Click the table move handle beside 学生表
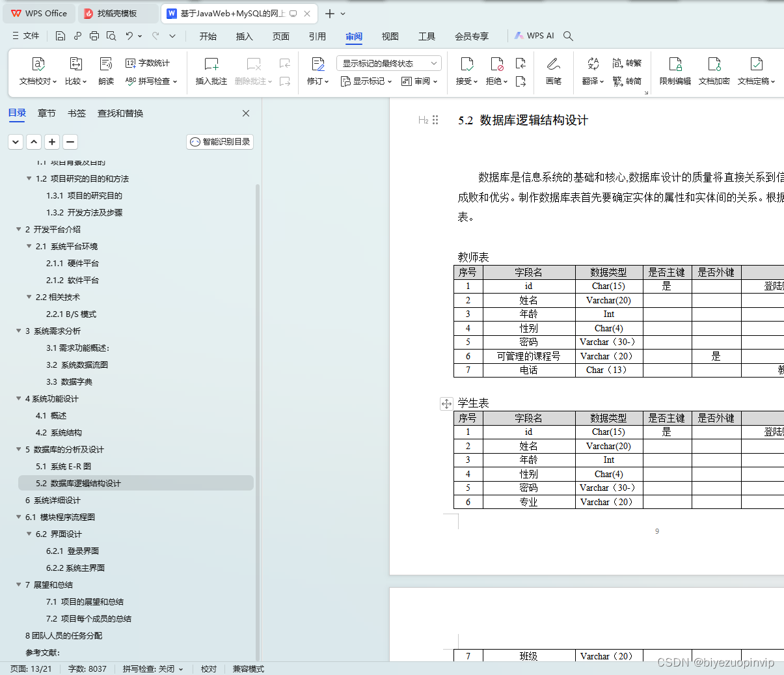The width and height of the screenshot is (784, 675). pos(446,404)
